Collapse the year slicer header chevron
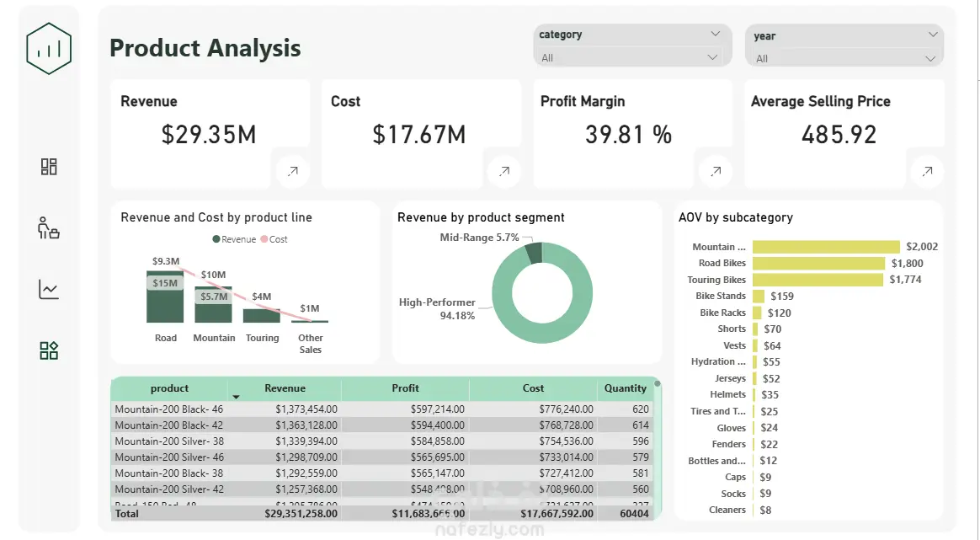The height and width of the screenshot is (540, 980). (933, 35)
